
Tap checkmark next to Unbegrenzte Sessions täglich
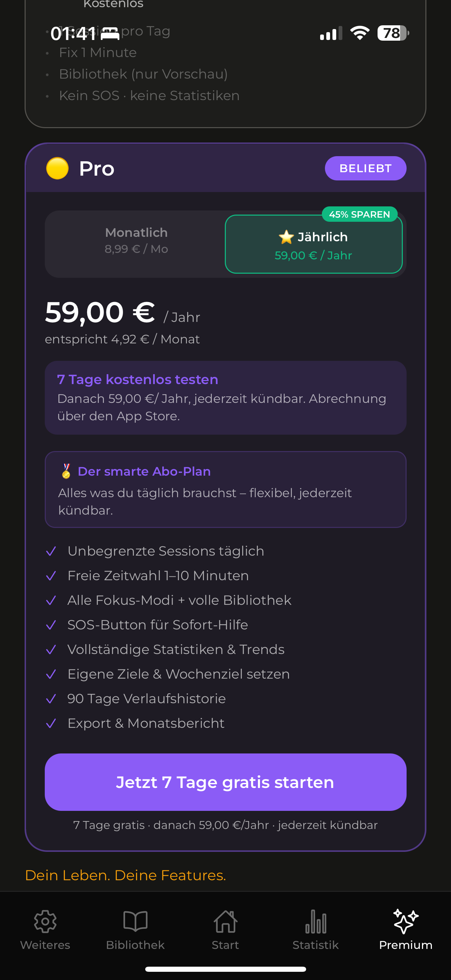(51, 551)
